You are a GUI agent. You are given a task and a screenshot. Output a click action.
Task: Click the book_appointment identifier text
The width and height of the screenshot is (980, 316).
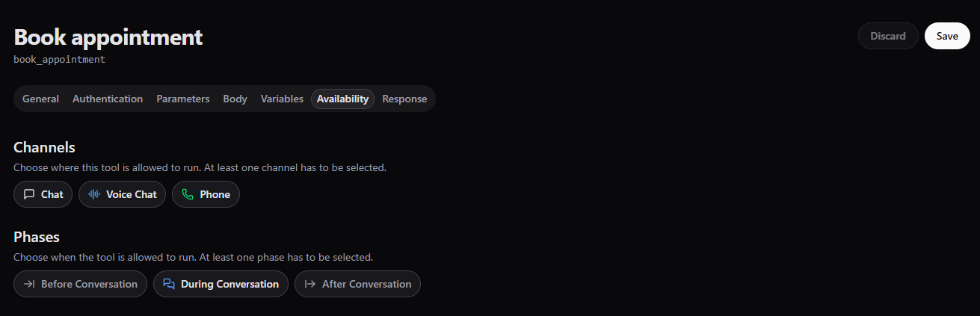coord(60,59)
